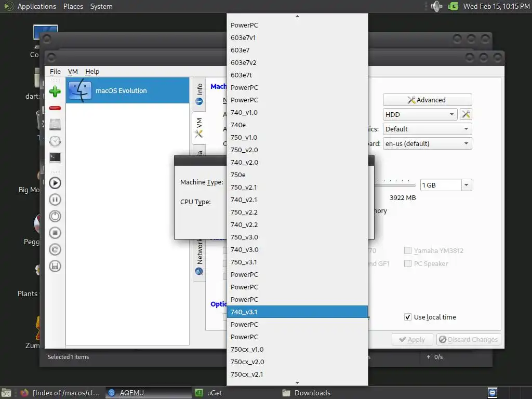This screenshot has width=532, height=399.
Task: Click the Apply button
Action: [x=412, y=339]
